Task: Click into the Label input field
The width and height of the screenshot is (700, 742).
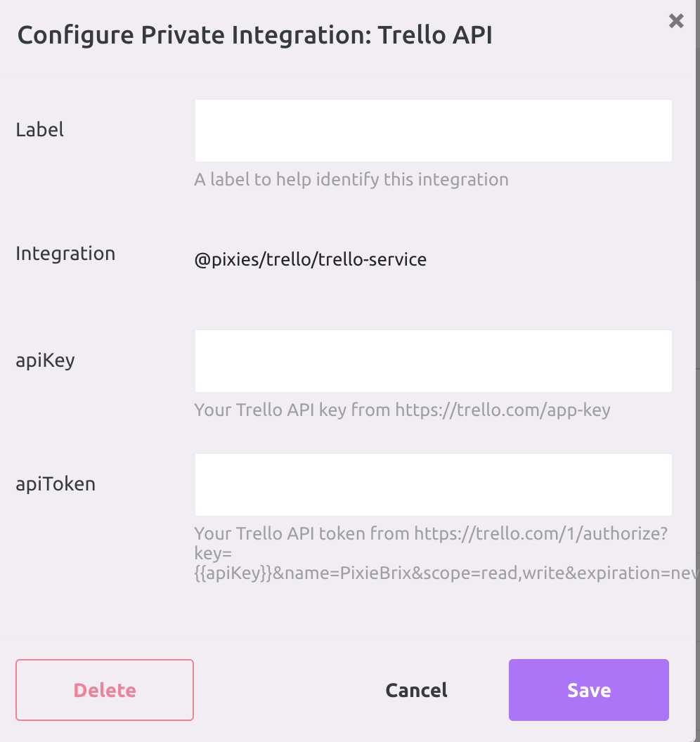Action: 432,130
